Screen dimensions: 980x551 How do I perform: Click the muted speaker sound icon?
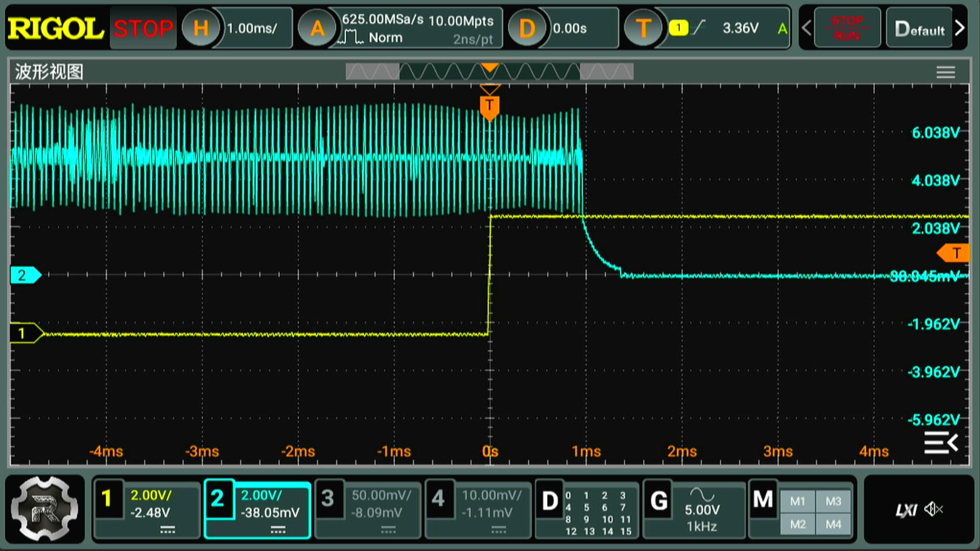coord(934,509)
